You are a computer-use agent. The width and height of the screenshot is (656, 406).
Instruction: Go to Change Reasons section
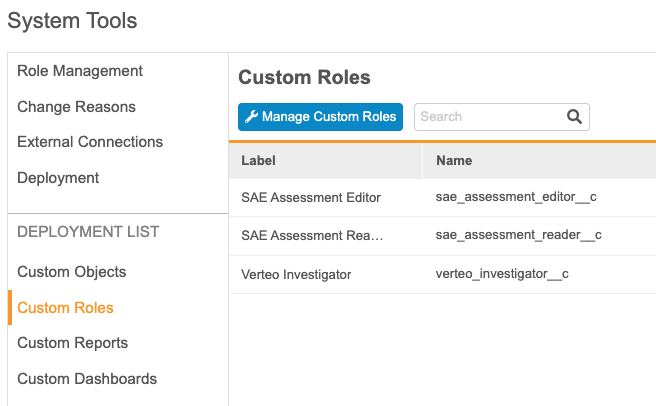click(76, 107)
